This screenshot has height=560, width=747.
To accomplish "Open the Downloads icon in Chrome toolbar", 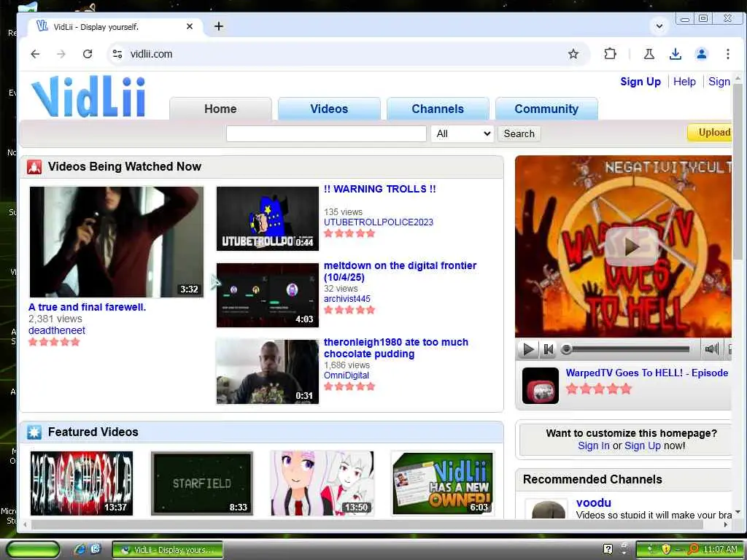I will pyautogui.click(x=675, y=54).
